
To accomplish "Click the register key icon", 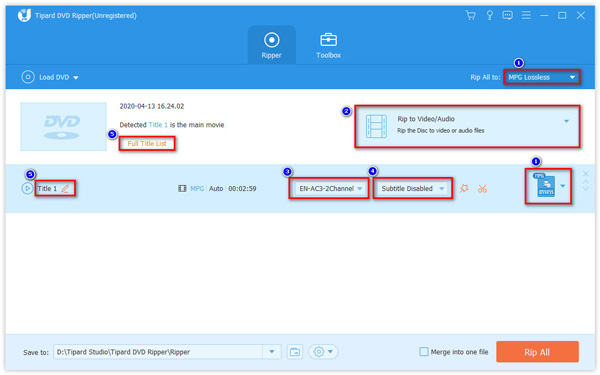I will click(489, 15).
